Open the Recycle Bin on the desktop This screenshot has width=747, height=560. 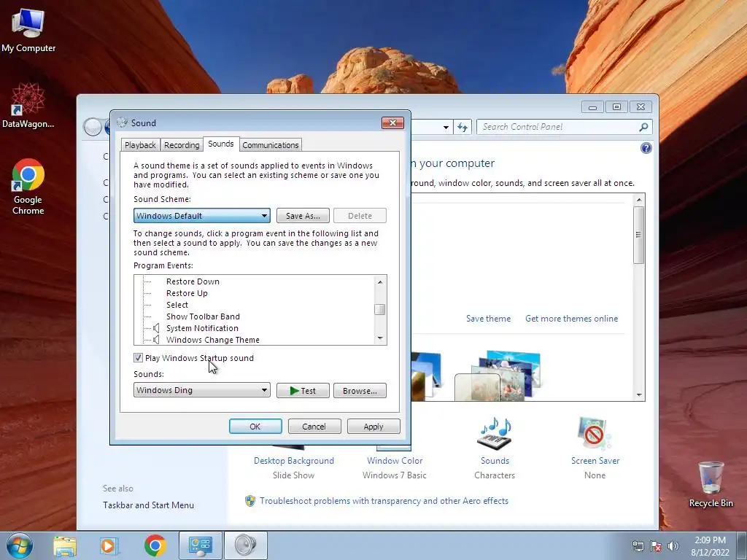click(x=711, y=484)
